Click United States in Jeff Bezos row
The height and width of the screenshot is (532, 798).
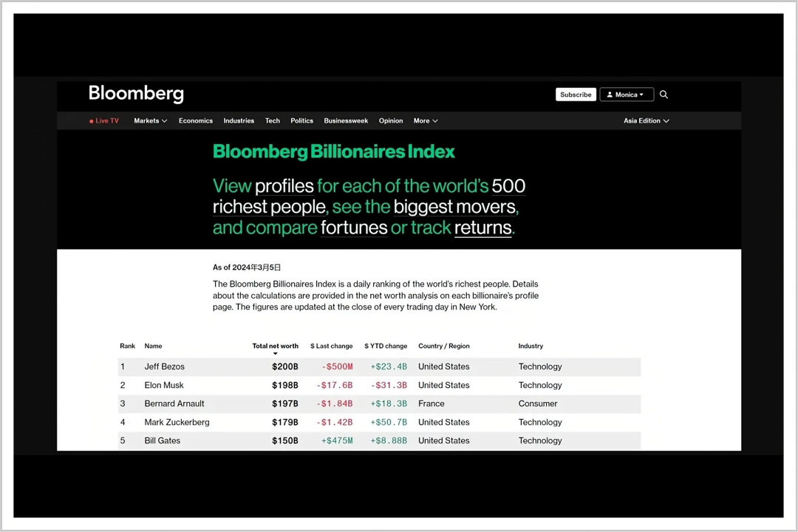(x=444, y=366)
